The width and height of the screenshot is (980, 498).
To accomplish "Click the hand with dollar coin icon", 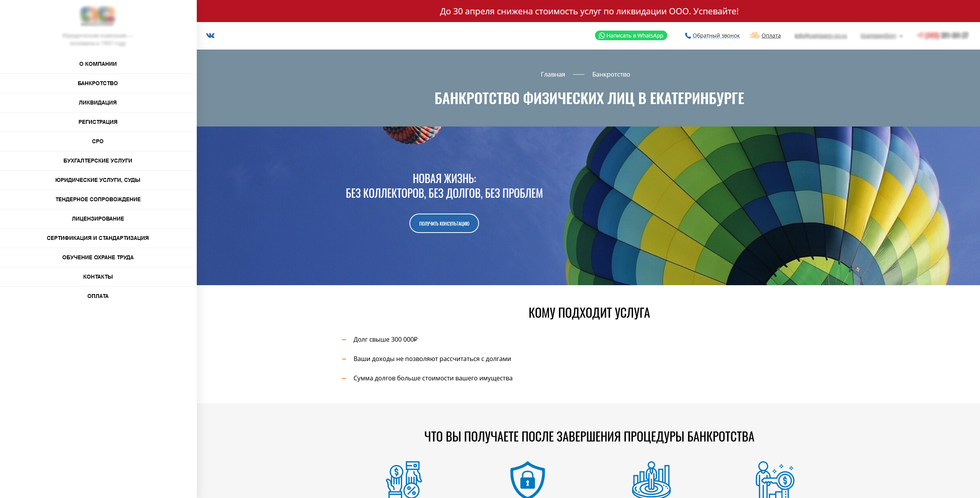I will pos(404,479).
